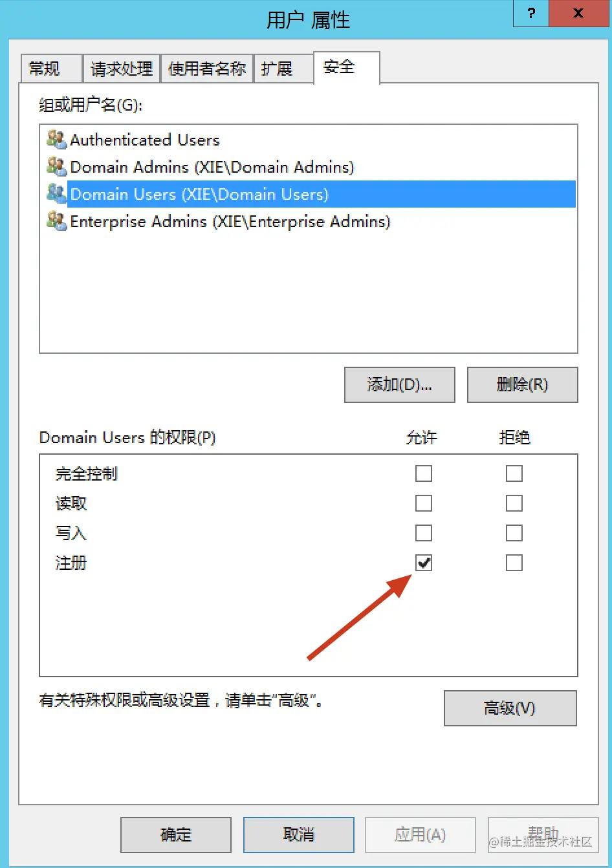The image size is (612, 868).
Task: Check deny box for 注册 permission
Action: (x=514, y=563)
